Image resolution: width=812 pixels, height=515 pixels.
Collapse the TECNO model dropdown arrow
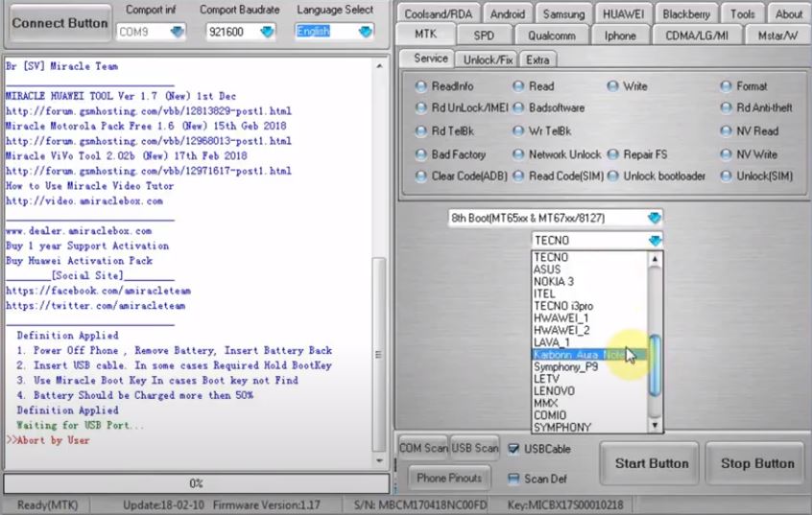[x=655, y=241]
